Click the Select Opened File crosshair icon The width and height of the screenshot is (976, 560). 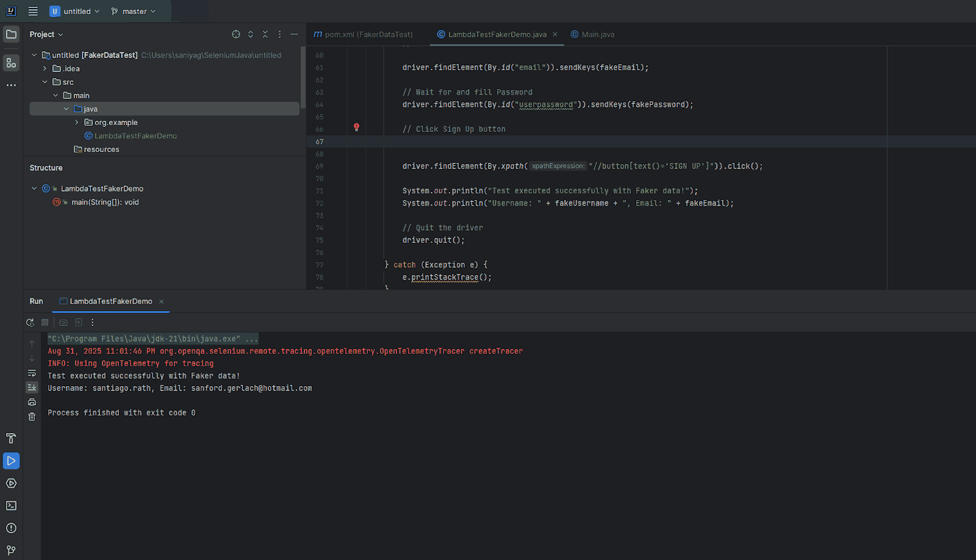[236, 35]
